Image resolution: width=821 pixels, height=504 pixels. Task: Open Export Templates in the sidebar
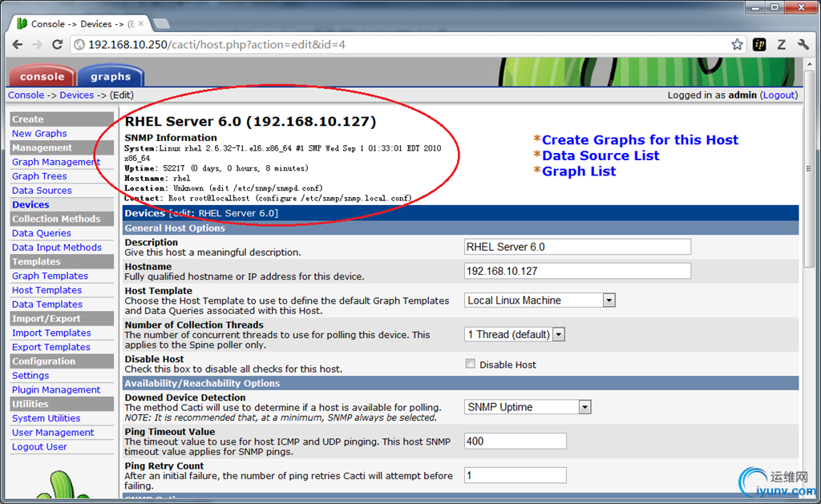pyautogui.click(x=51, y=347)
